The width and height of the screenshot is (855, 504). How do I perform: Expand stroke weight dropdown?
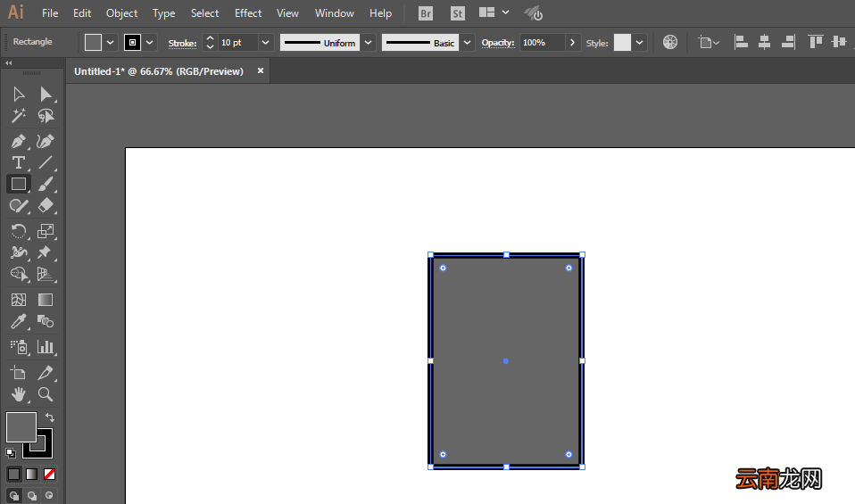[x=265, y=43]
